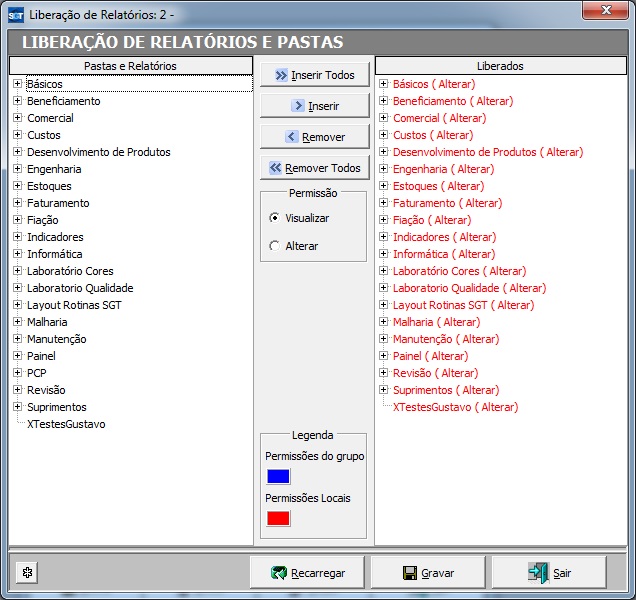The height and width of the screenshot is (600, 636).
Task: Expand Faturamento (Alterar) in Liberados
Action: click(x=383, y=202)
